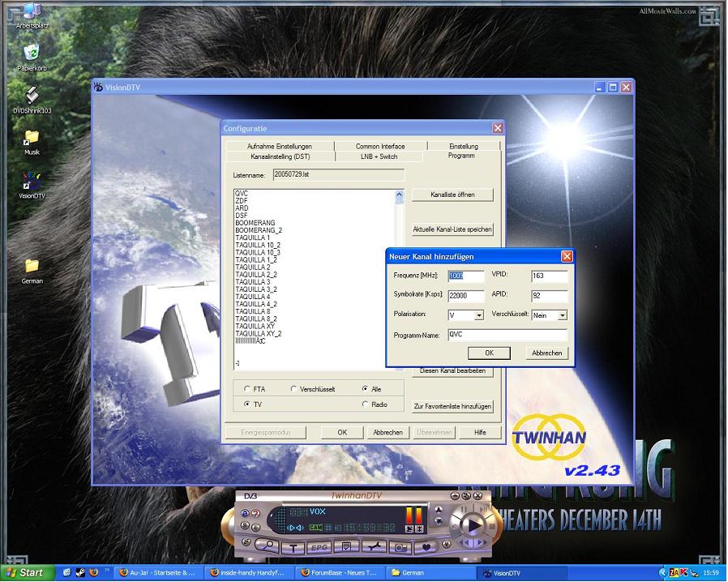
Task: Launch Firefox from the quick launch bar
Action: coord(93,572)
